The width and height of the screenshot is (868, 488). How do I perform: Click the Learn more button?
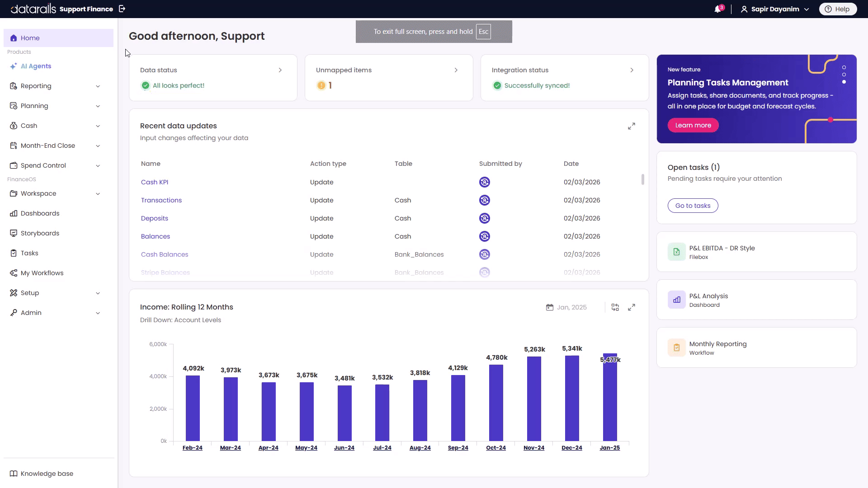pyautogui.click(x=693, y=125)
